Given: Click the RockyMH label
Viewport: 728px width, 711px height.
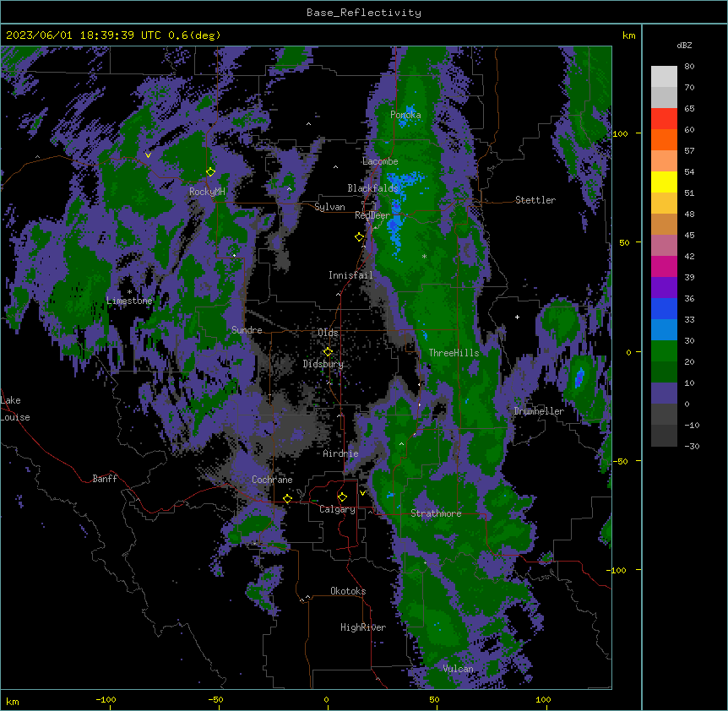Looking at the screenshot, I should point(207,191).
